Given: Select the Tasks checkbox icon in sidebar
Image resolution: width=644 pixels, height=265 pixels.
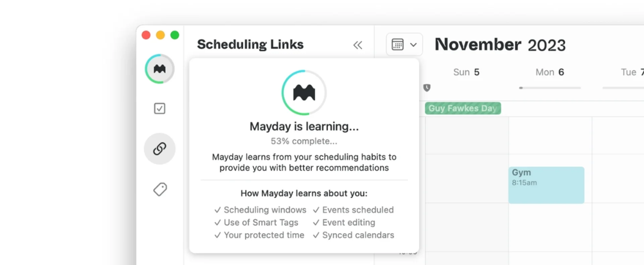Looking at the screenshot, I should coord(159,108).
